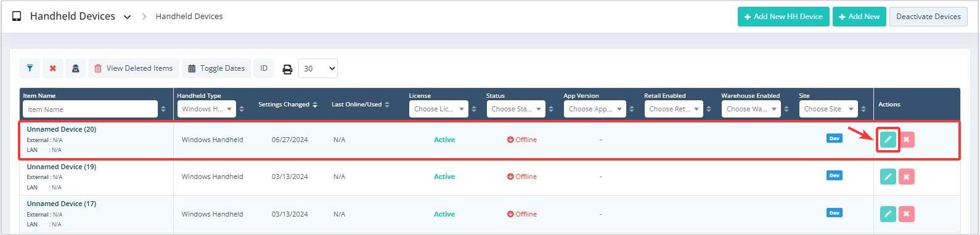Sort by Retail Enabled column arrows
Screen dimensions: 980x235
[x=709, y=109]
